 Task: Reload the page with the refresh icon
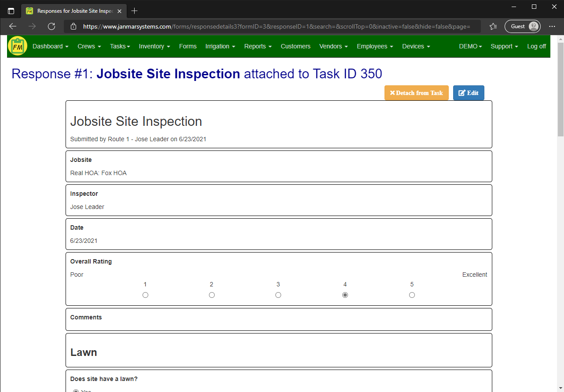click(51, 26)
